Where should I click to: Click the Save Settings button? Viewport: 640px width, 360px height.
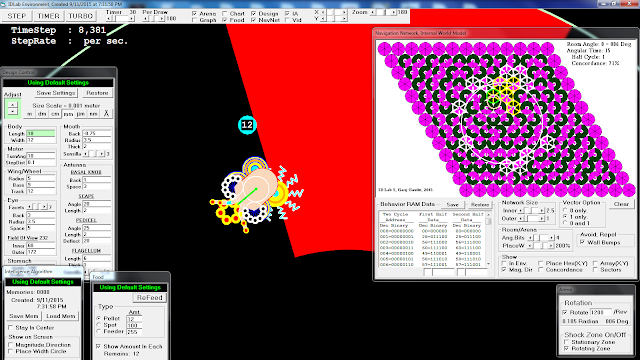(56, 93)
